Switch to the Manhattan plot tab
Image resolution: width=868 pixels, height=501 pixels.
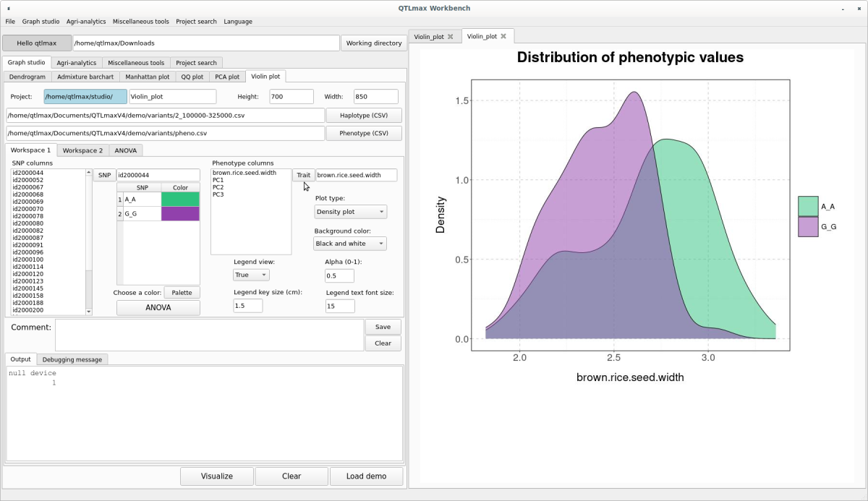pos(147,77)
